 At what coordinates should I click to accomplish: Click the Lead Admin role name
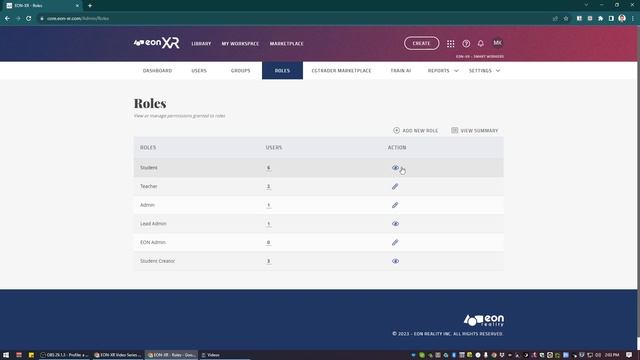(x=153, y=224)
